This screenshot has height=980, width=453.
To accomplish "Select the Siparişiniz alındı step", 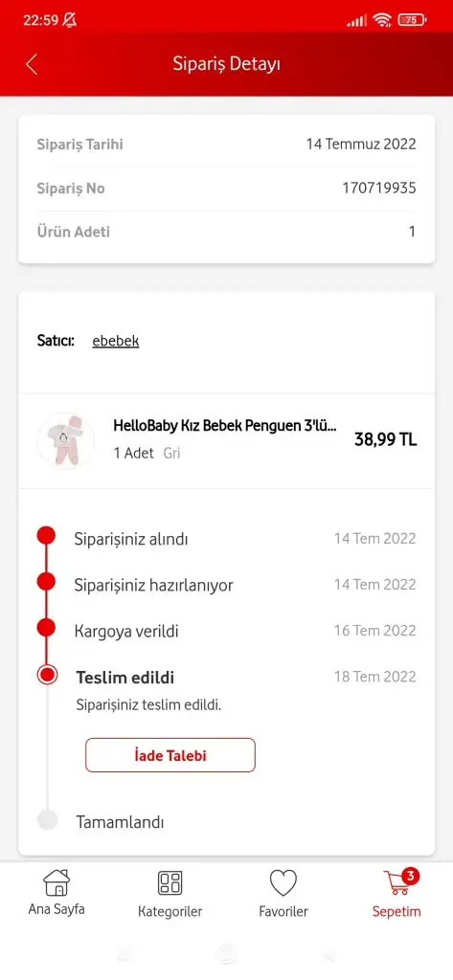I will point(131,539).
